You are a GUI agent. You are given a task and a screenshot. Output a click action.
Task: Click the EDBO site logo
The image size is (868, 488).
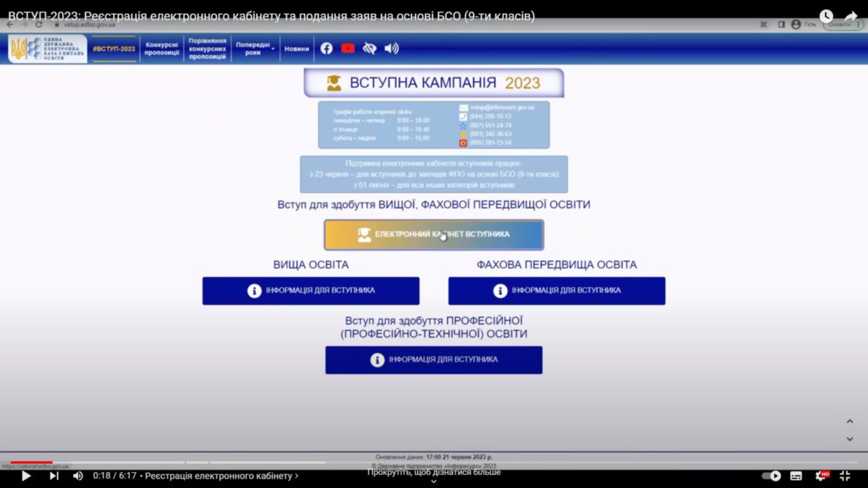point(47,48)
